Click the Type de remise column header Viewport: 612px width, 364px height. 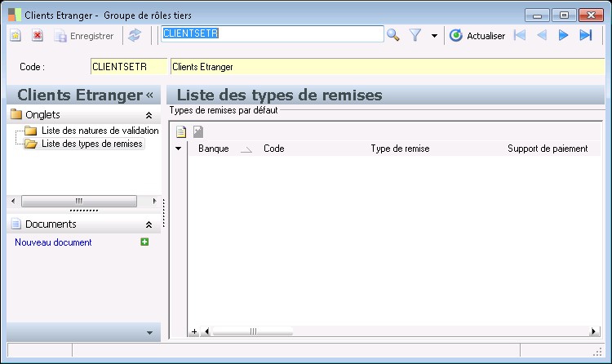[x=400, y=149]
